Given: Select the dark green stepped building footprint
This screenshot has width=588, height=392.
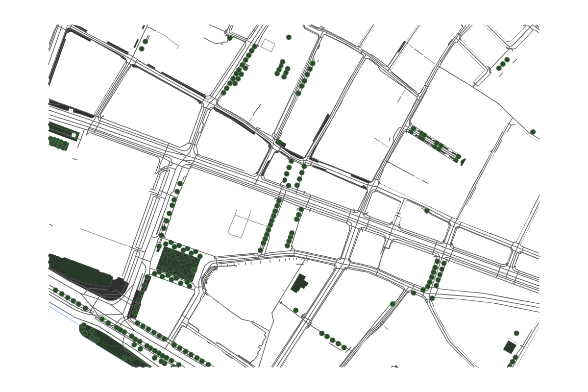Looking at the screenshot, I should tap(299, 283).
